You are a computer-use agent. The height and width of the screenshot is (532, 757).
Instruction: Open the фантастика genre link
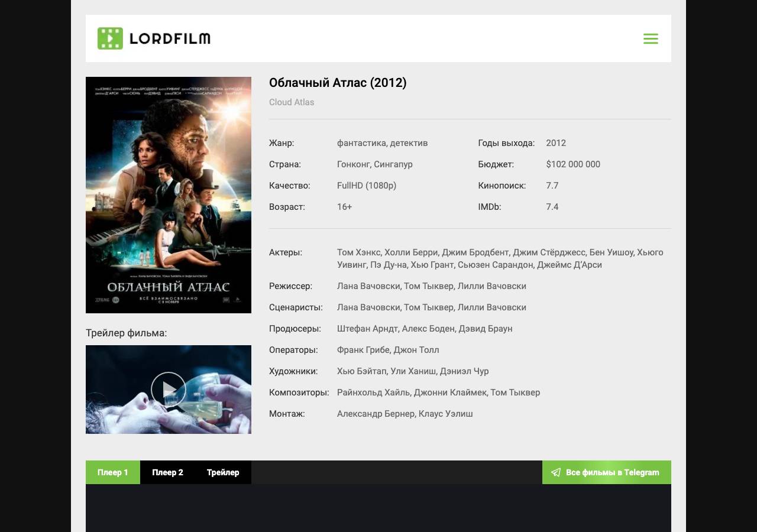362,143
